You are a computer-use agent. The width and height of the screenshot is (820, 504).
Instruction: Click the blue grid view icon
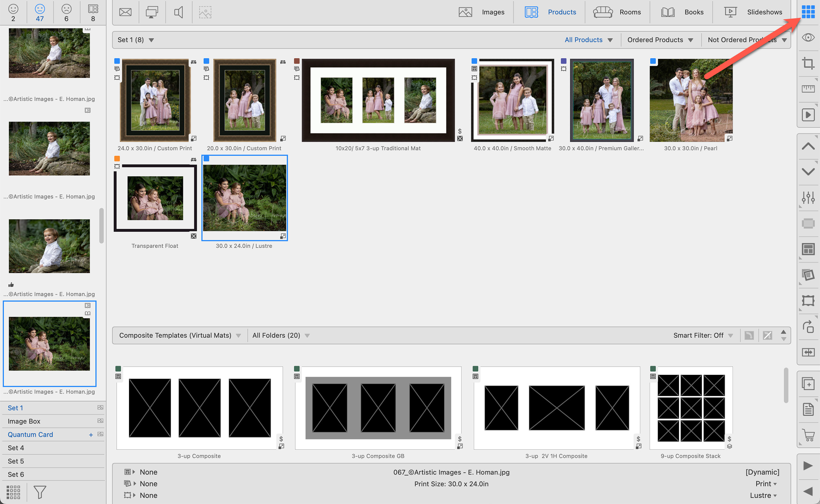[x=808, y=12]
